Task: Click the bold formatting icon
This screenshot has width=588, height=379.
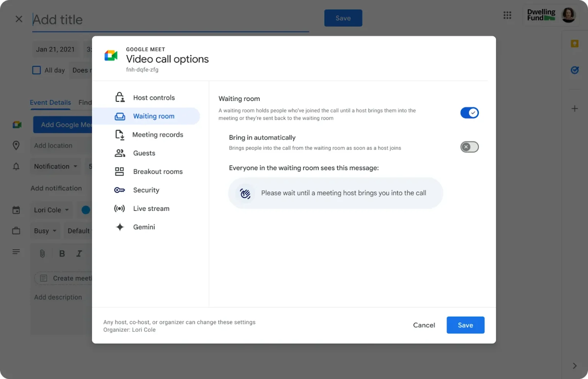Action: 62,253
